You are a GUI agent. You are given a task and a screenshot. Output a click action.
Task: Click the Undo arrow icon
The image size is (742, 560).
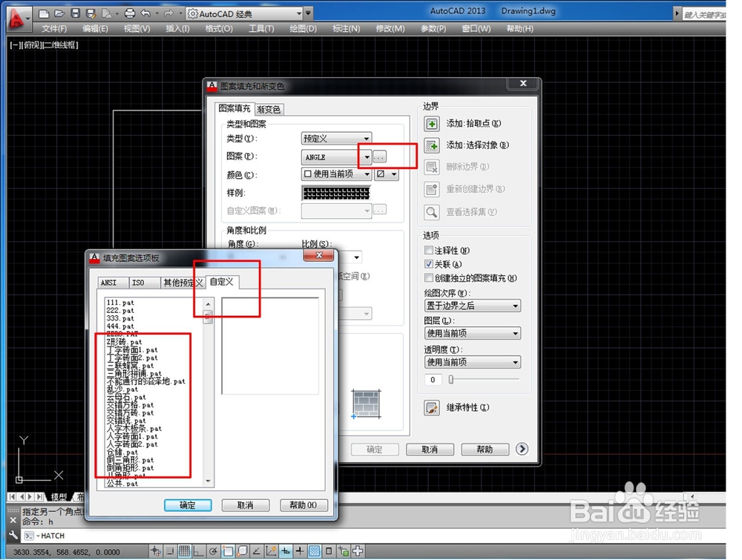(x=145, y=13)
